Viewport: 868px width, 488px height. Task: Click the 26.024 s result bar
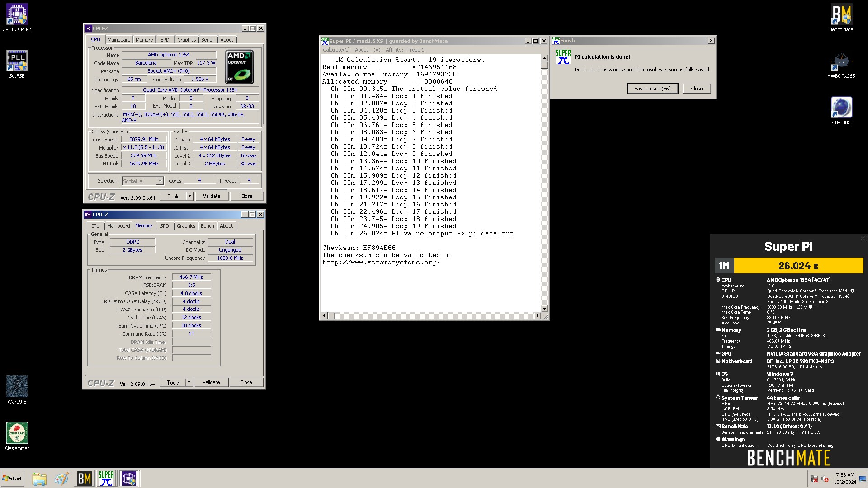(798, 266)
